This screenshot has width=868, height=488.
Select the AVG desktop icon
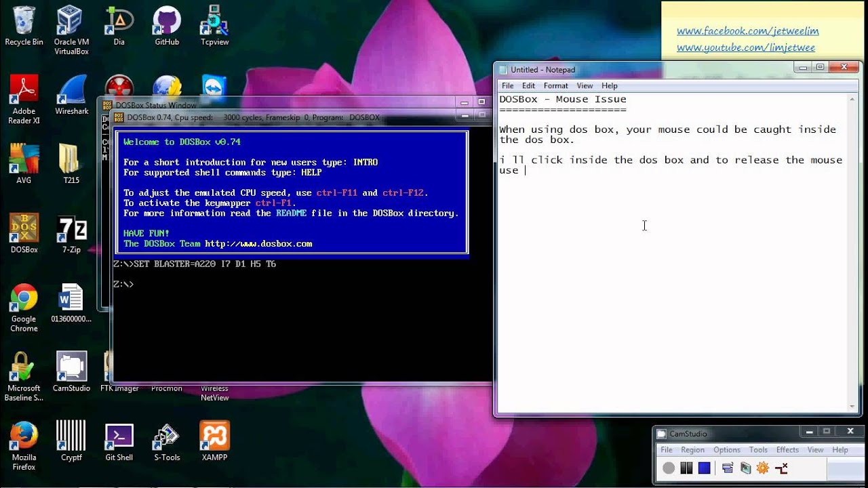click(24, 164)
